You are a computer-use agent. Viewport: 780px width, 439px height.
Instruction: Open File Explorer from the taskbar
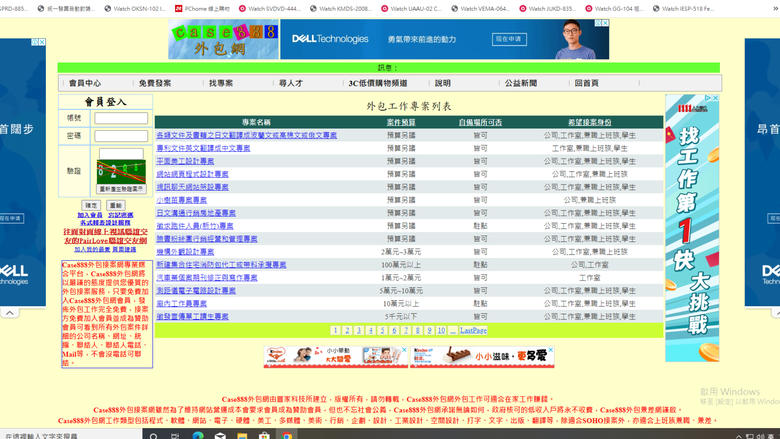(242, 436)
